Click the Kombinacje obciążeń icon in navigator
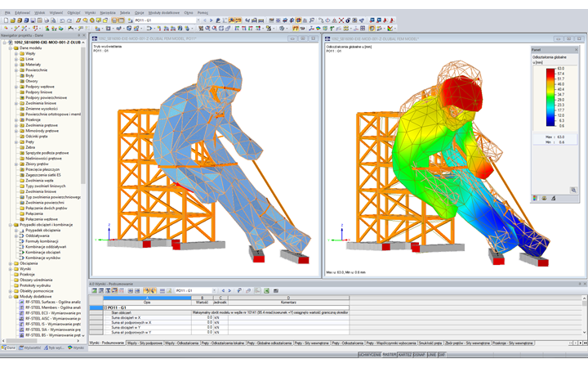Image resolution: width=588 pixels, height=368 pixels. 22,253
